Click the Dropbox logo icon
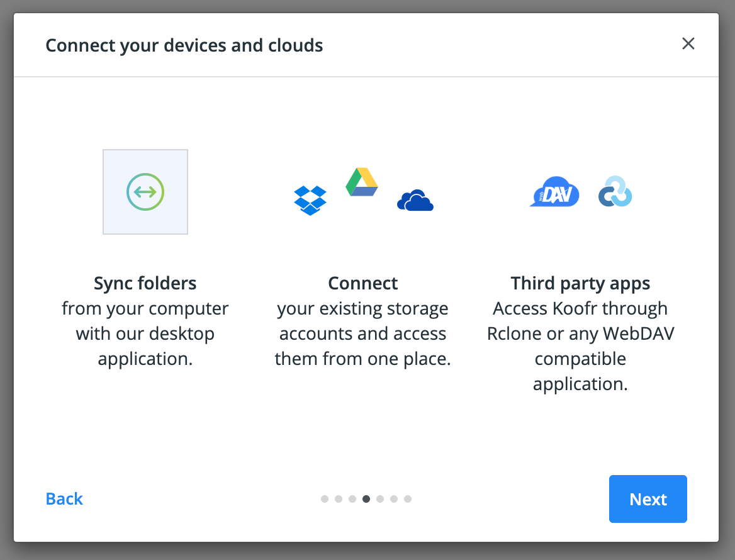 click(310, 200)
